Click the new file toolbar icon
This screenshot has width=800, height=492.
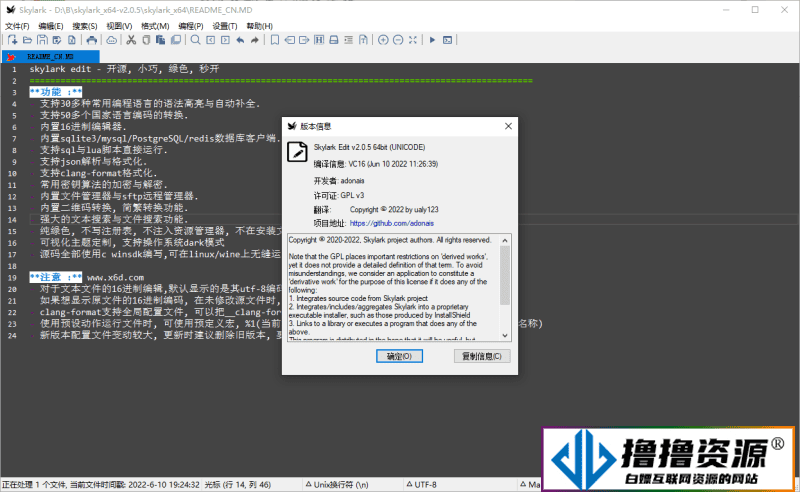coord(12,40)
